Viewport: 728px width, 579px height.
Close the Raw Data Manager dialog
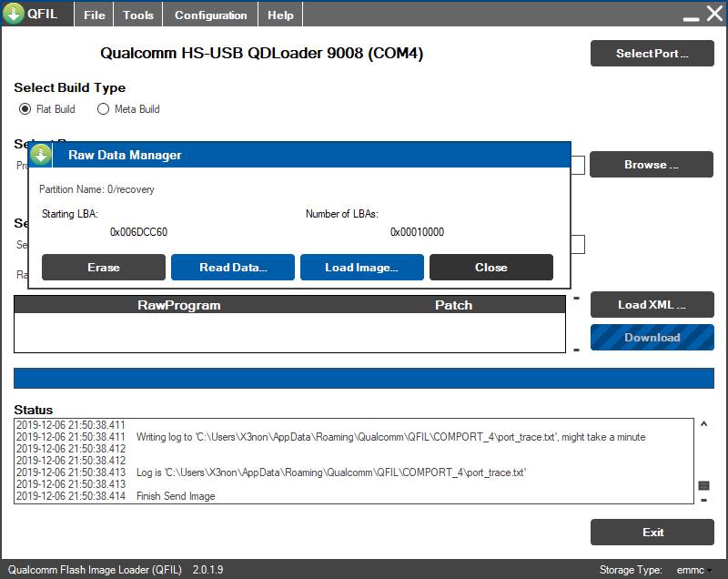tap(491, 268)
